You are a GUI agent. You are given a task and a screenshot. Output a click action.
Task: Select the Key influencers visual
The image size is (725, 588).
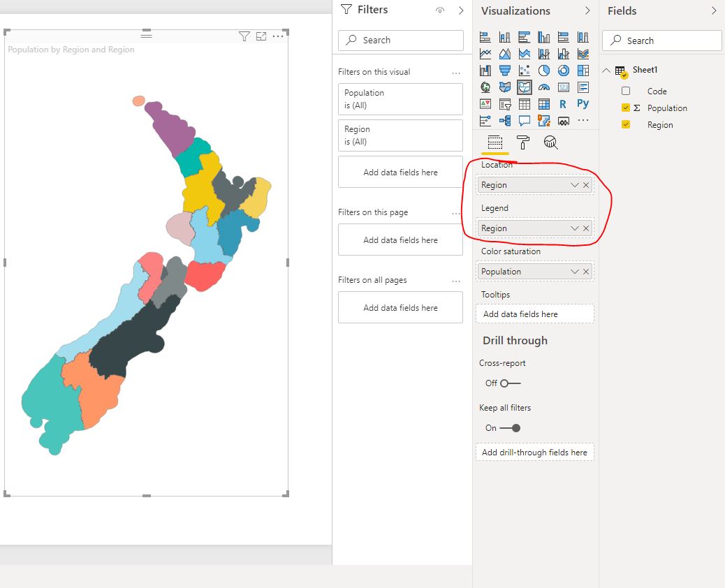point(485,121)
